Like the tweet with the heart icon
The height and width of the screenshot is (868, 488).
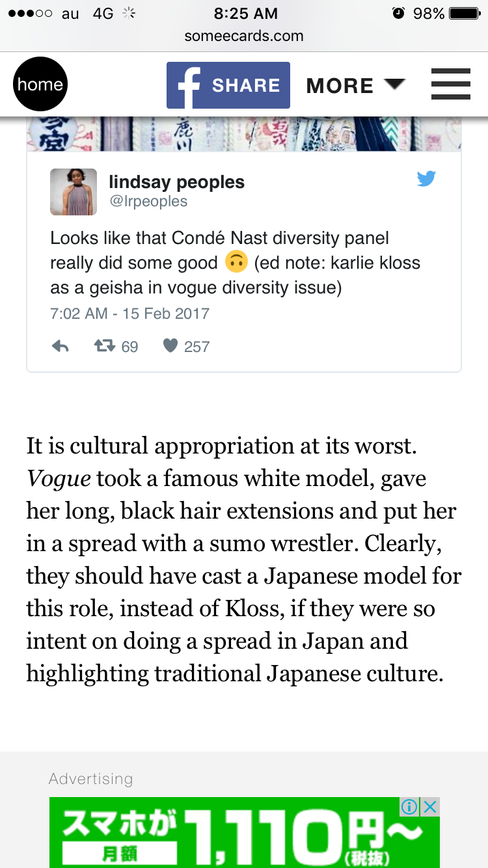pos(170,346)
